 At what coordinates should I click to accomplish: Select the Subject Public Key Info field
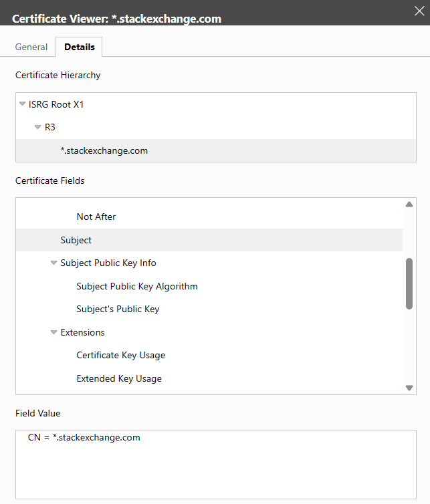click(108, 263)
